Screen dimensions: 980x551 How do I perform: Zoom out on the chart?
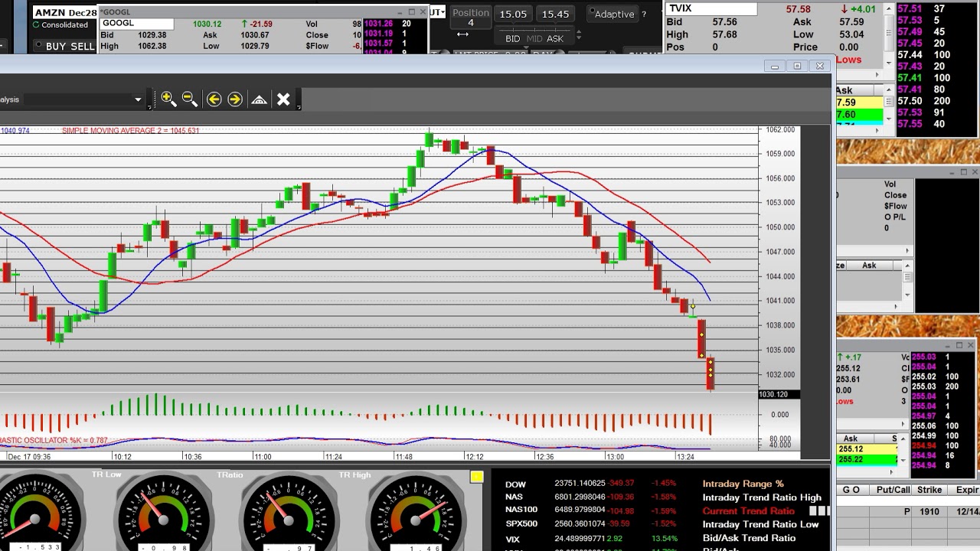[x=190, y=99]
